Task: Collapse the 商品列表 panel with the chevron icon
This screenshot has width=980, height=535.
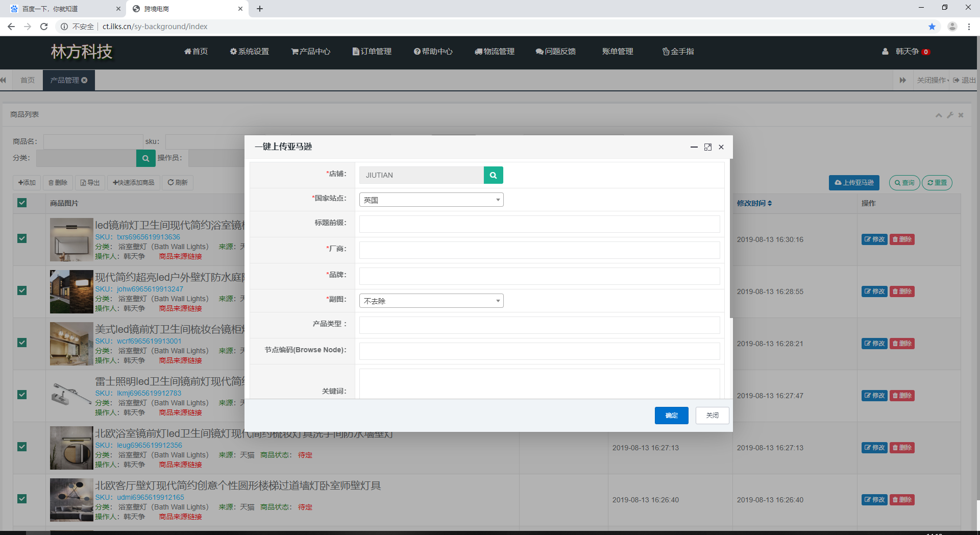Action: (939, 115)
